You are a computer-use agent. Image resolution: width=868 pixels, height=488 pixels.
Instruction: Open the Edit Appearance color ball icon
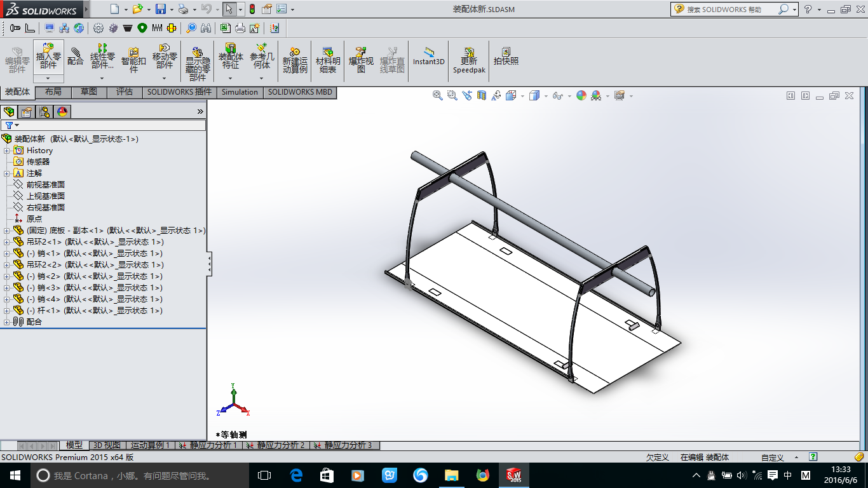pyautogui.click(x=581, y=95)
